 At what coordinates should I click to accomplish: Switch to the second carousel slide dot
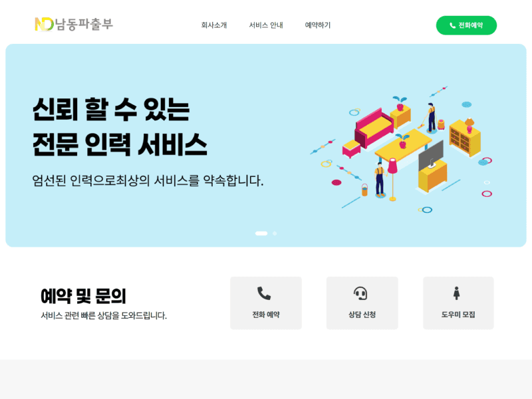click(x=275, y=233)
